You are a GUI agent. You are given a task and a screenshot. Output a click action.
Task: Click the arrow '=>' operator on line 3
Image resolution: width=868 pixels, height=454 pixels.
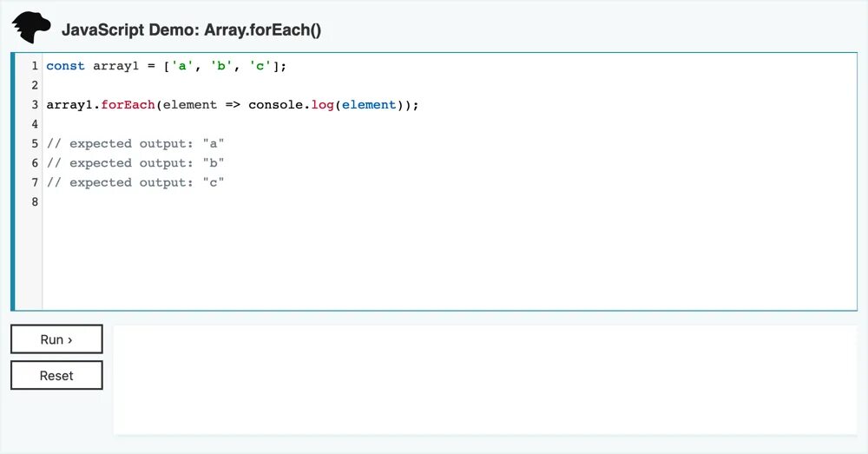click(x=233, y=105)
